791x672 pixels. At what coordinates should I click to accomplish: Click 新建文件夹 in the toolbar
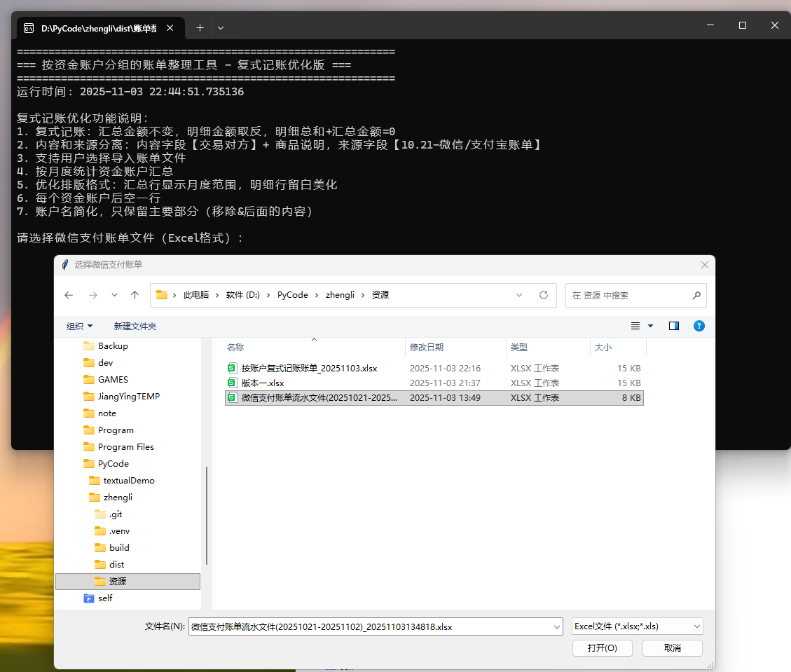click(x=135, y=326)
